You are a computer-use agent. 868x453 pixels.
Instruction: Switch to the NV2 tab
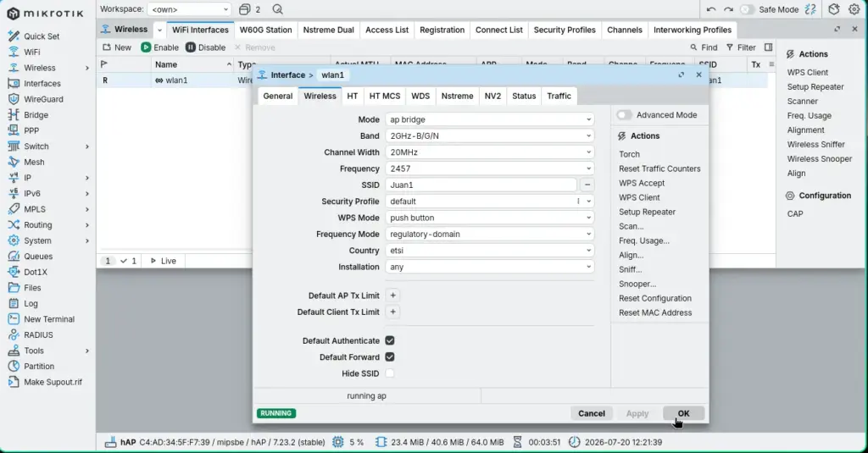pos(492,96)
